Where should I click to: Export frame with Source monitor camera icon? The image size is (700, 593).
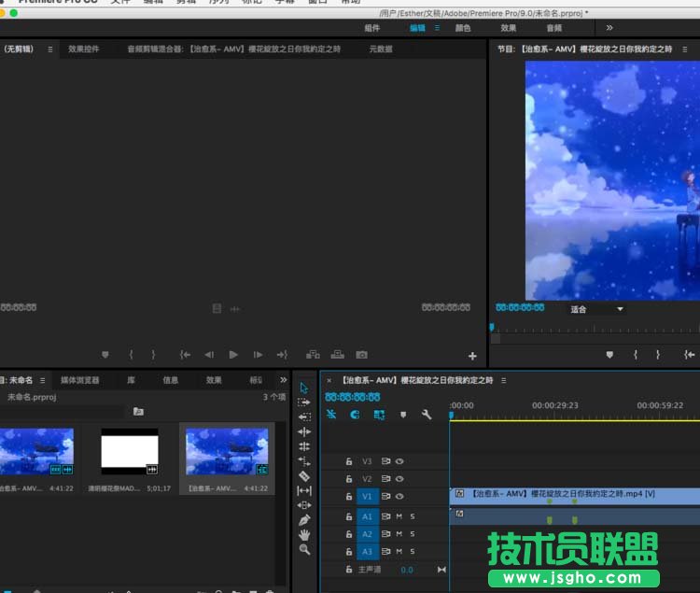click(361, 355)
